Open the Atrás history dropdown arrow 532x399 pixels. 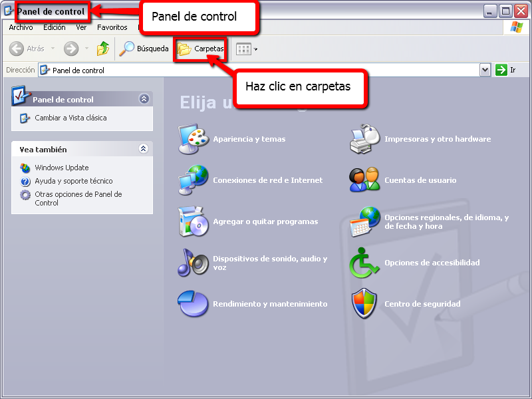53,49
